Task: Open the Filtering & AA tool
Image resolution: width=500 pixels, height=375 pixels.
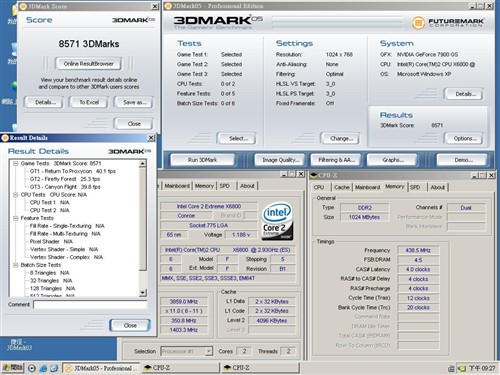Action: 336,160
